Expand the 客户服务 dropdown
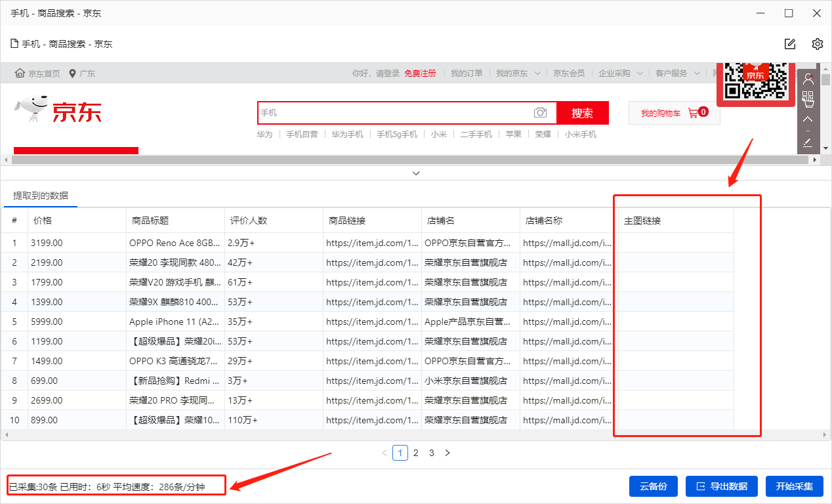 click(678, 73)
